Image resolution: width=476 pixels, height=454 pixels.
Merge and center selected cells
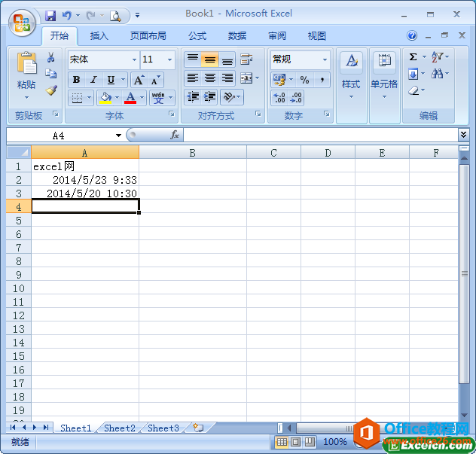246,78
